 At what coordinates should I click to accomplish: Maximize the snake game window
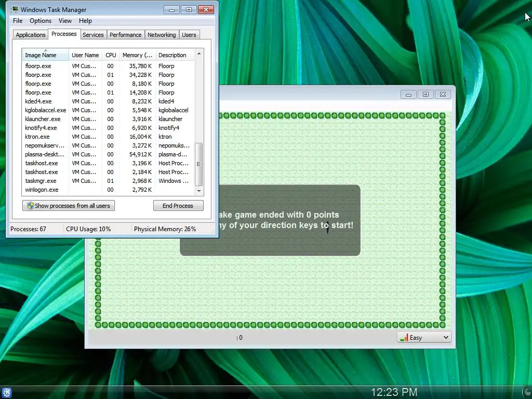(x=425, y=95)
